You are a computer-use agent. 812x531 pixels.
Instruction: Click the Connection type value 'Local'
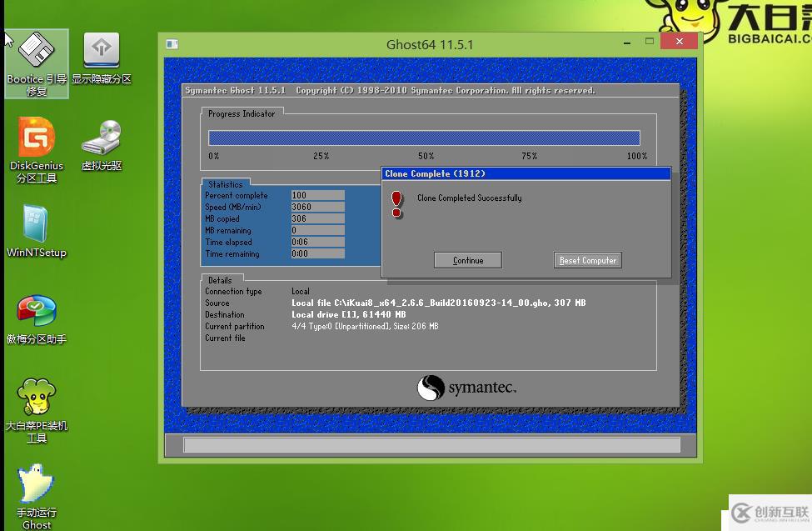coord(301,292)
